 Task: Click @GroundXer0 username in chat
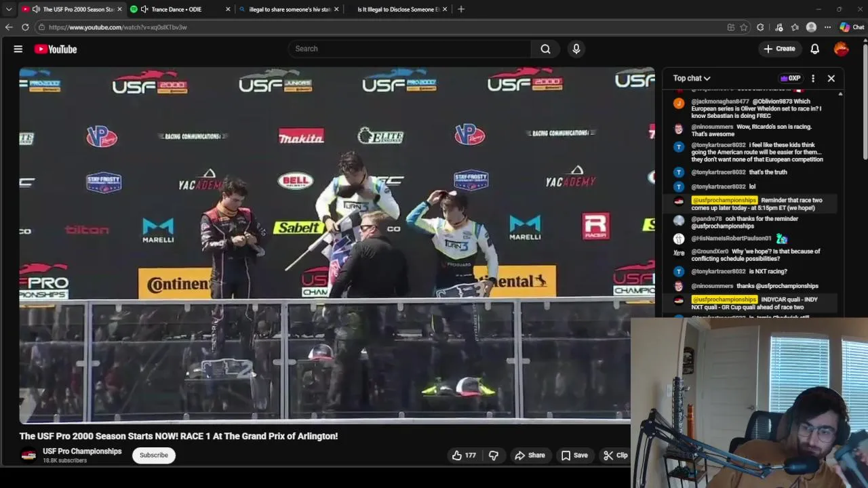click(710, 251)
